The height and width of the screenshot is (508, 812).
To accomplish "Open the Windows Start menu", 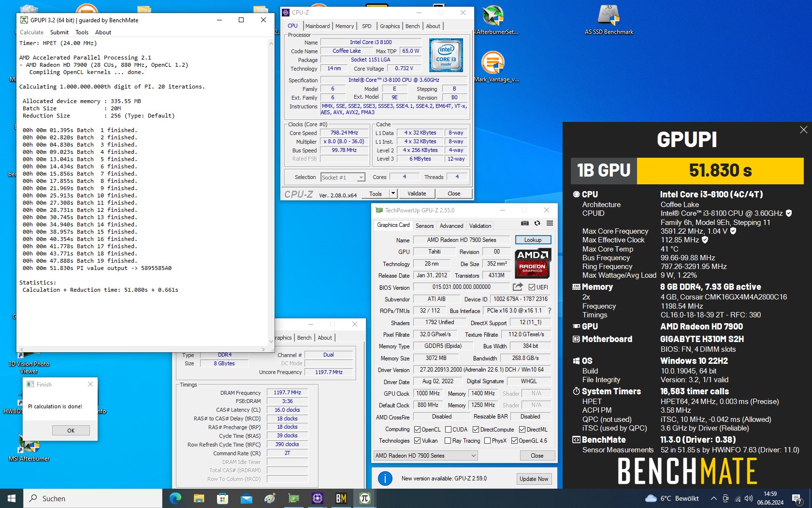I will pos(12,498).
